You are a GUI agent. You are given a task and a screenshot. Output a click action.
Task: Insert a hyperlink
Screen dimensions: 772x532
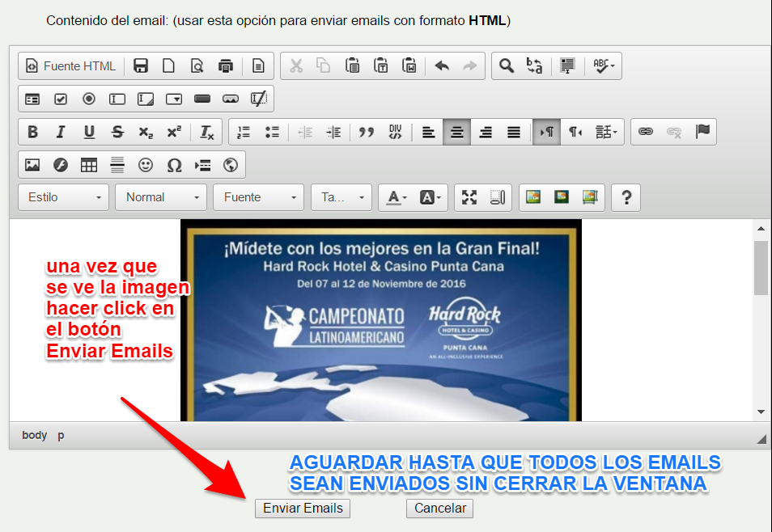(646, 132)
